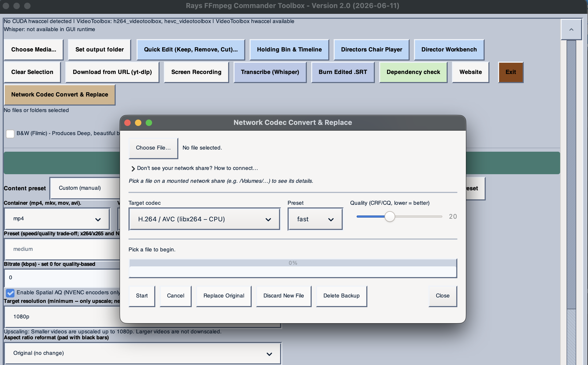Image resolution: width=588 pixels, height=365 pixels.
Task: Open the medium preset dropdown in main window
Action: 62,249
